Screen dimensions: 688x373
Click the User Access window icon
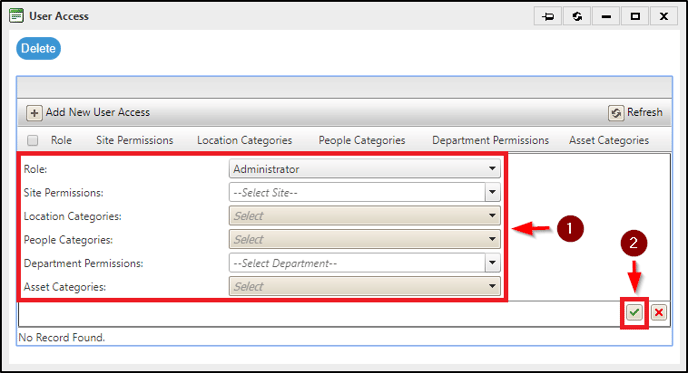coord(17,16)
